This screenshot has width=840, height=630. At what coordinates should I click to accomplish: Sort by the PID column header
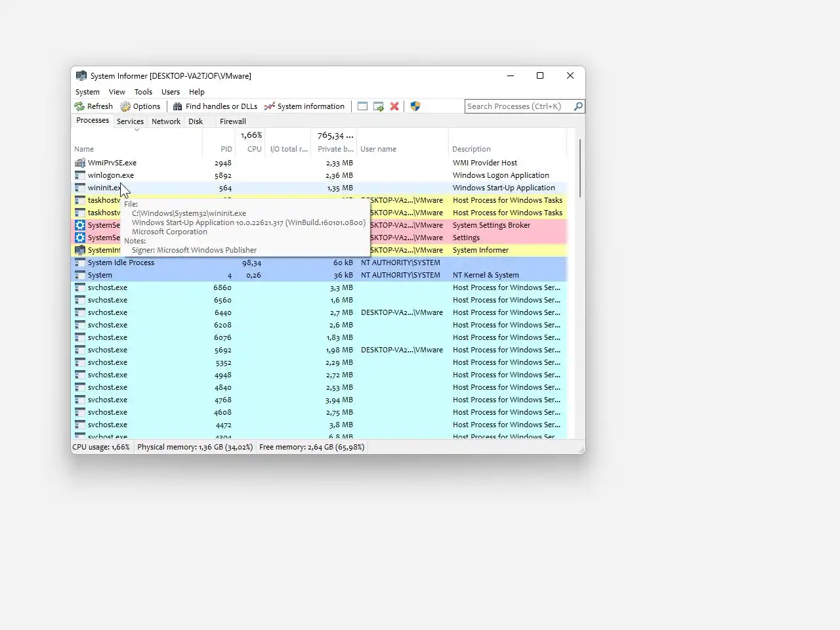click(x=219, y=149)
